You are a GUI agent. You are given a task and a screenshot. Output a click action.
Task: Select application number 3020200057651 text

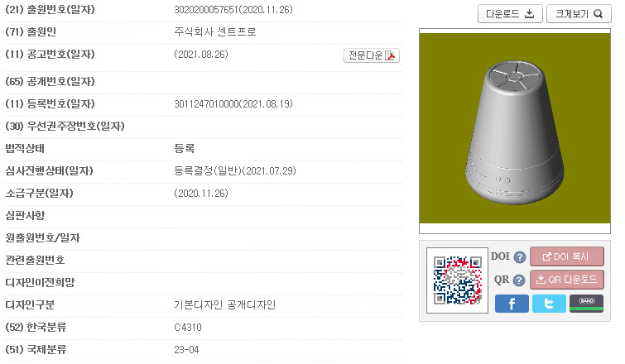pos(206,10)
